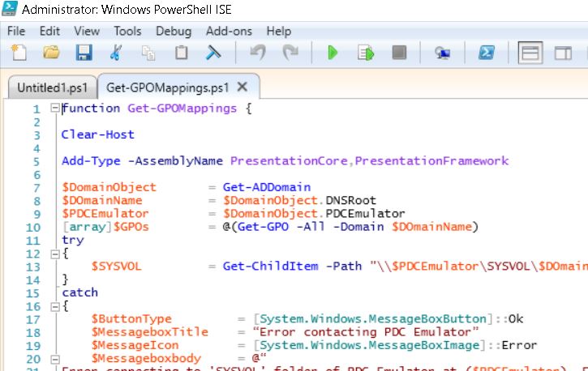Create a new script with New icon
This screenshot has height=371, width=588.
click(19, 53)
